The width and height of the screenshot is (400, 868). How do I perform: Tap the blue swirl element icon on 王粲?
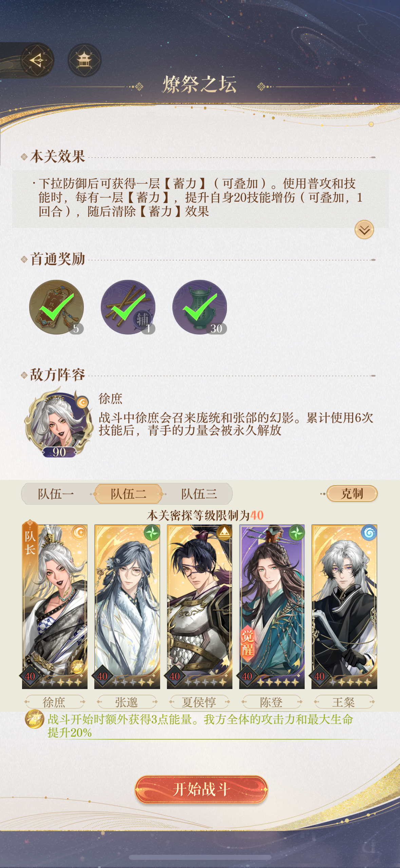[x=369, y=532]
